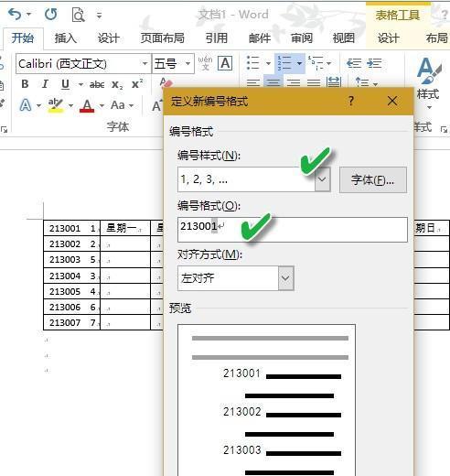Open the 引用 ribbon tab
The height and width of the screenshot is (476, 450).
pos(217,38)
